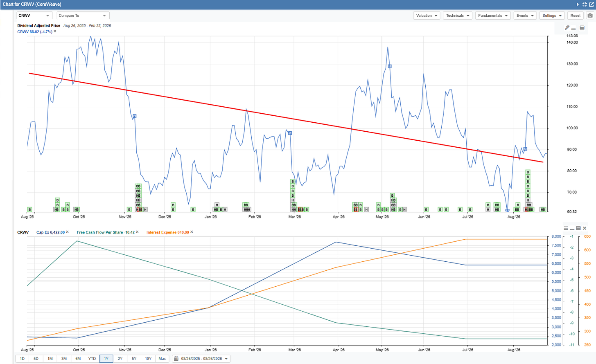Click the square event marker near May '26 peak
Screen dimensions: 596x364
pos(390,66)
